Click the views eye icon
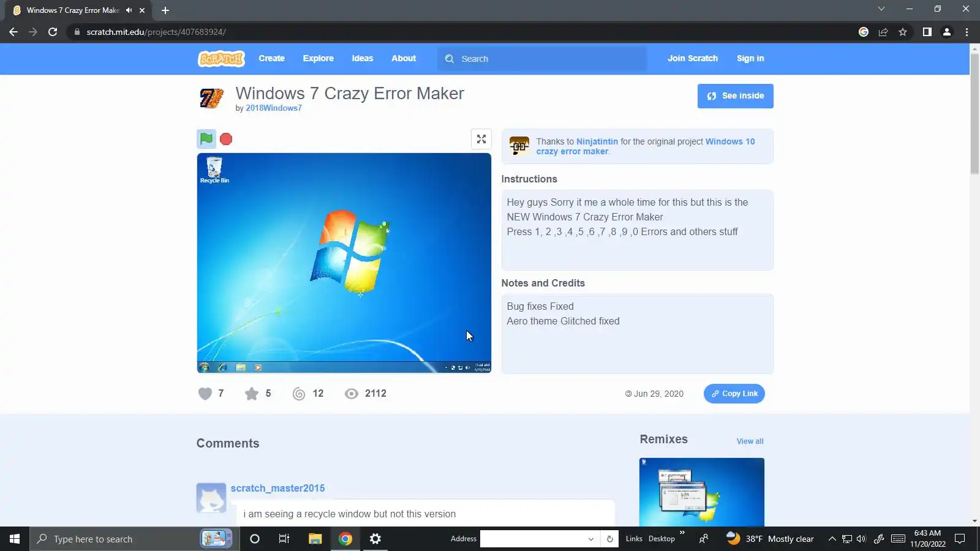The height and width of the screenshot is (551, 980). (352, 394)
